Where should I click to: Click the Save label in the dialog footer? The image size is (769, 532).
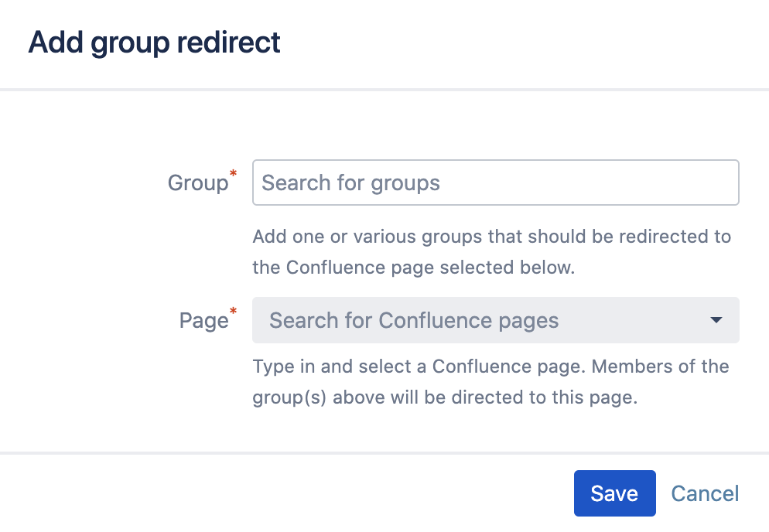coord(614,493)
